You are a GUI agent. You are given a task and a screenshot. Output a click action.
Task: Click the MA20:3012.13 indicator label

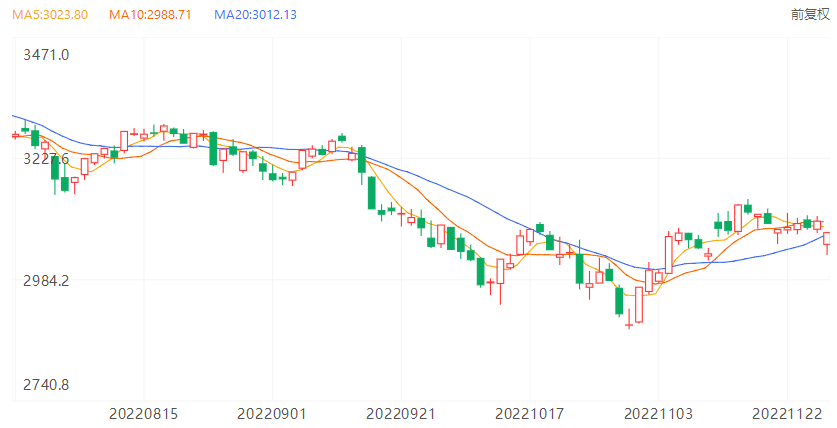click(255, 15)
